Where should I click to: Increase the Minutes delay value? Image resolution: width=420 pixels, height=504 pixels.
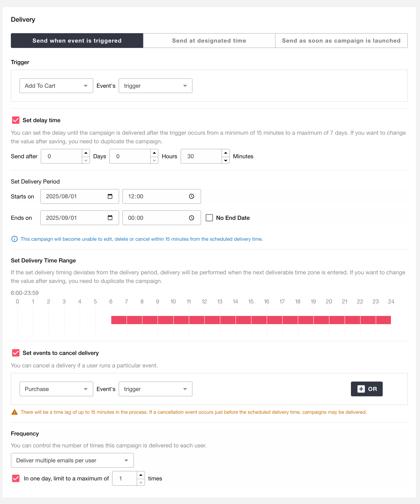225,153
